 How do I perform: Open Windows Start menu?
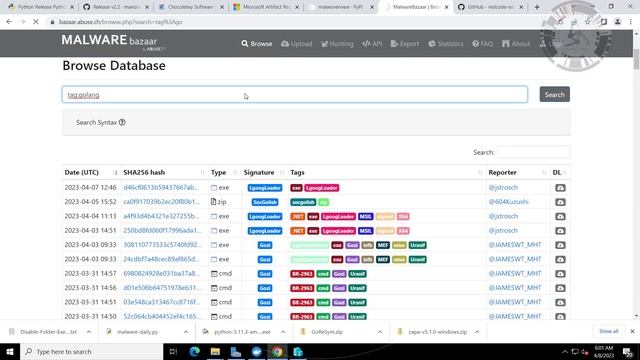(x=10, y=351)
